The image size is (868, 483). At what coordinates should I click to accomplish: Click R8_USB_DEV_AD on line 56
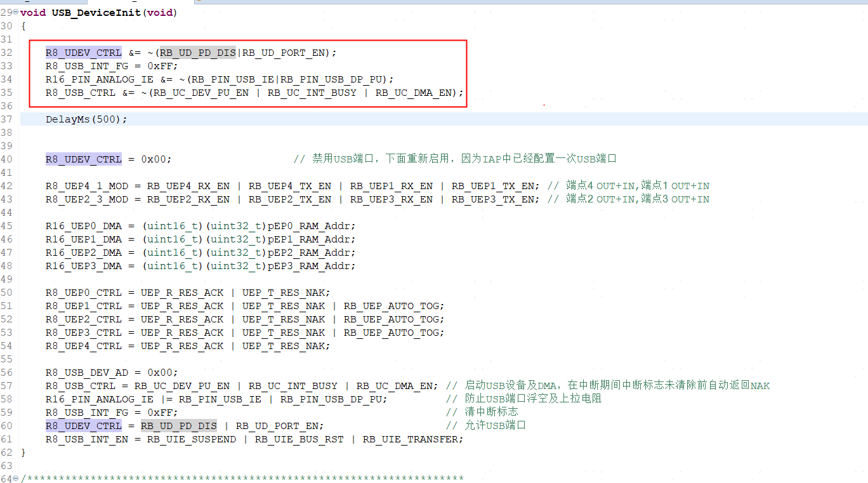pos(86,373)
